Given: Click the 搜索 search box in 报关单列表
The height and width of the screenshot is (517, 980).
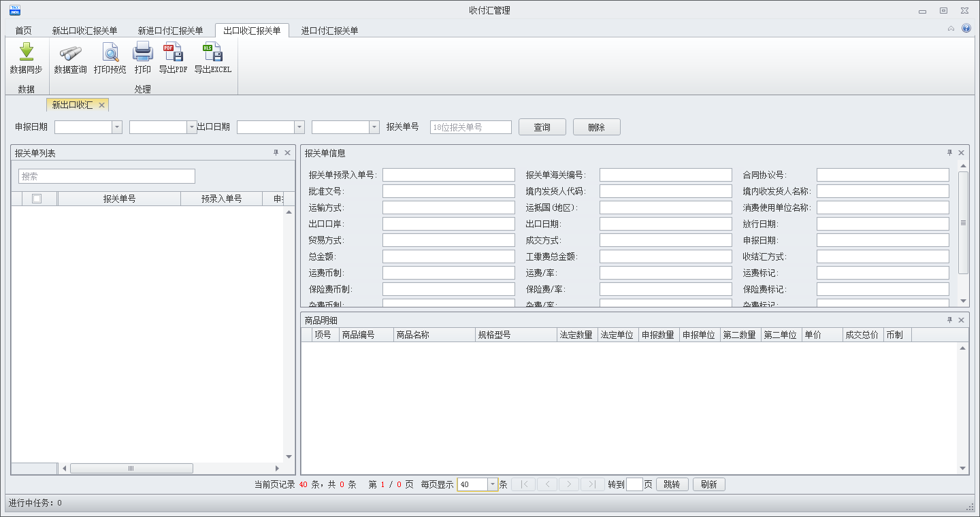Looking at the screenshot, I should pos(107,176).
